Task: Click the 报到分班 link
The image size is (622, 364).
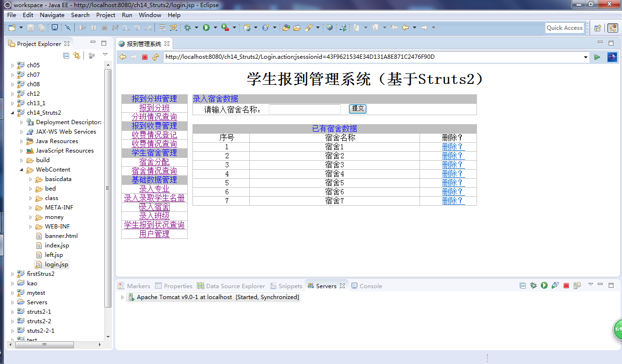Action: [155, 108]
